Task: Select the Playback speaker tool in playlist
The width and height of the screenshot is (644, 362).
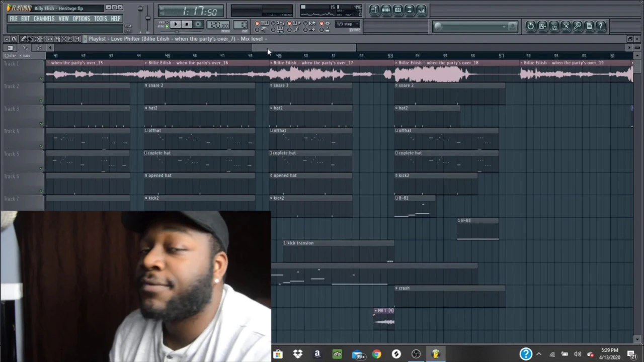Action: [77, 39]
